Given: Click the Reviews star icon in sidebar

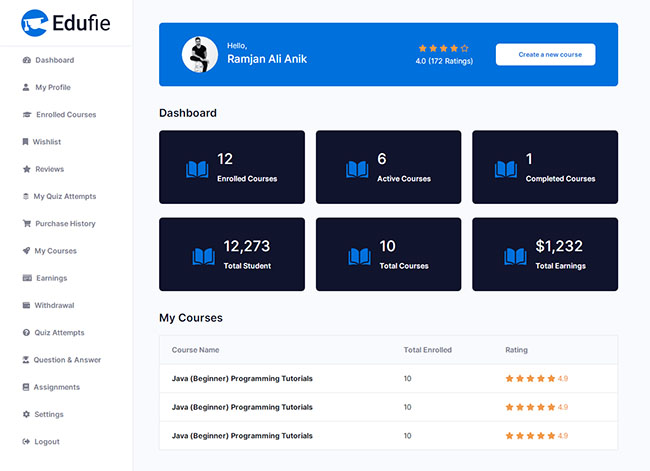Looking at the screenshot, I should (26, 169).
